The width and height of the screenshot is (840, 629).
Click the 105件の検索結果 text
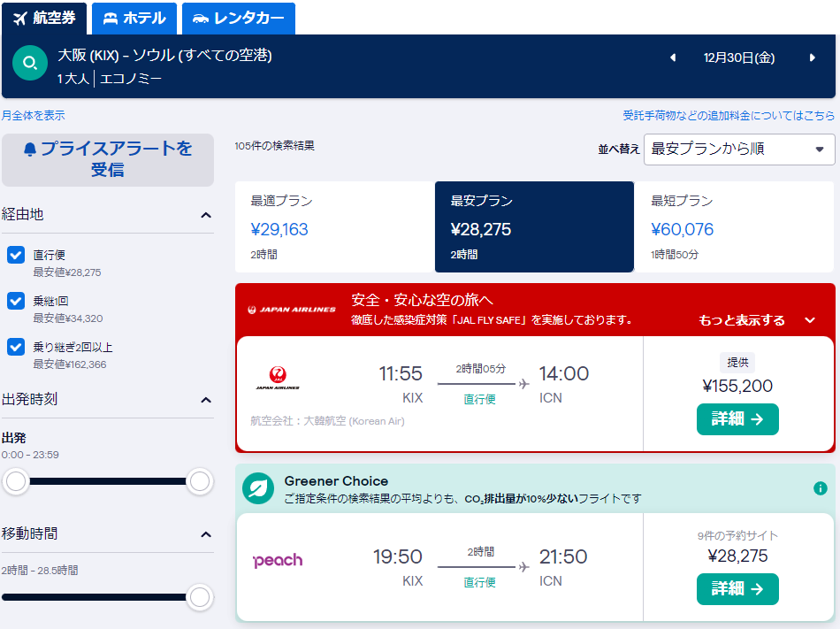click(274, 146)
